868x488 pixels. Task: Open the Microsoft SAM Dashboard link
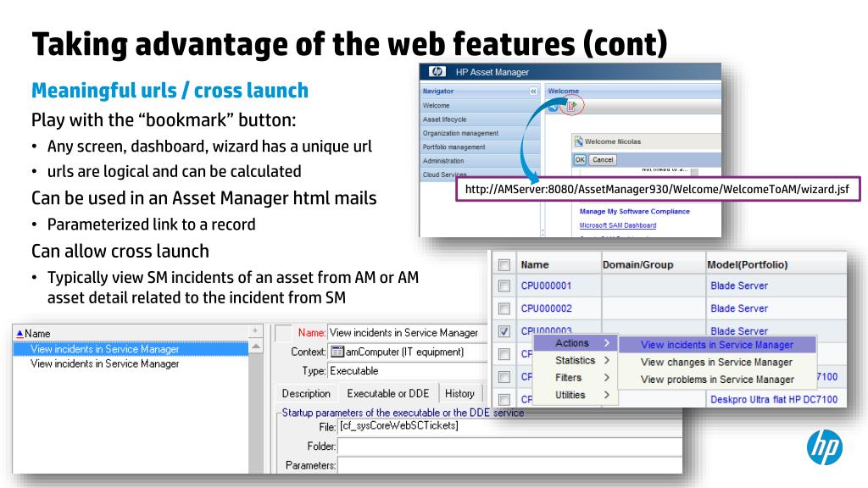tap(618, 225)
